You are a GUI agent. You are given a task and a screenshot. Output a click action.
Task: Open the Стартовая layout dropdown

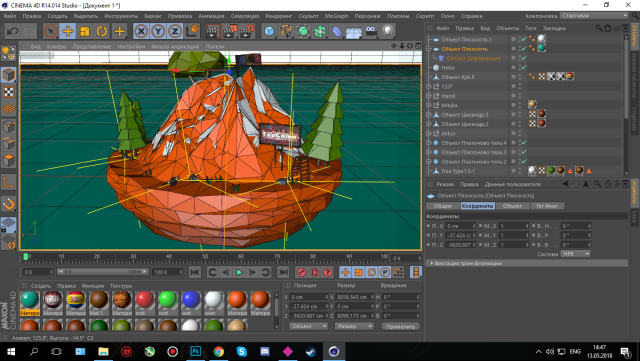595,16
